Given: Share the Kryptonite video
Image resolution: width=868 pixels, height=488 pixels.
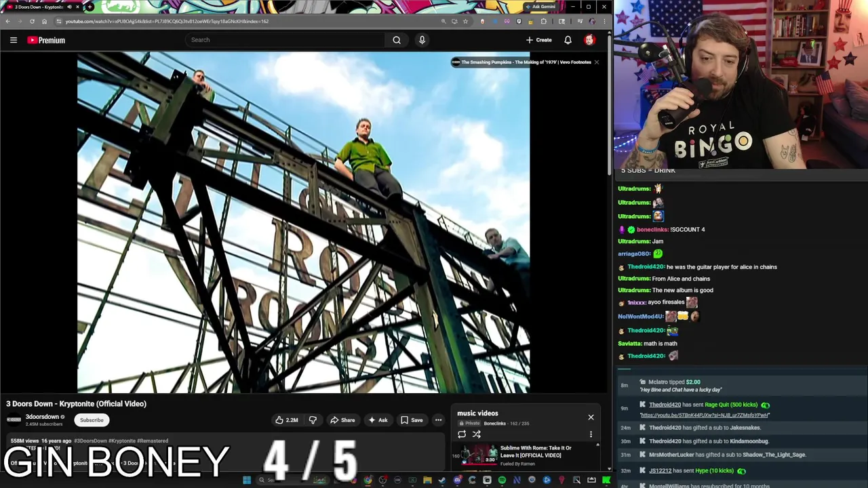Looking at the screenshot, I should tap(342, 420).
